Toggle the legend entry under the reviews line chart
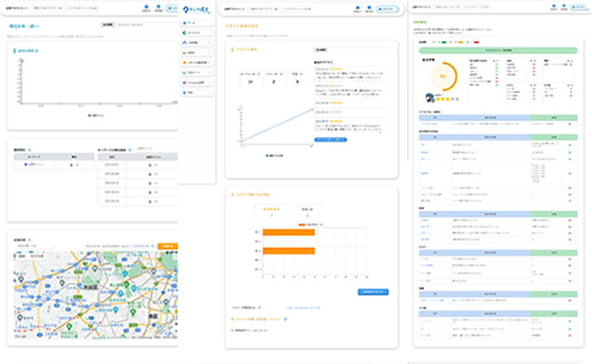The height and width of the screenshot is (364, 592). [x=274, y=156]
